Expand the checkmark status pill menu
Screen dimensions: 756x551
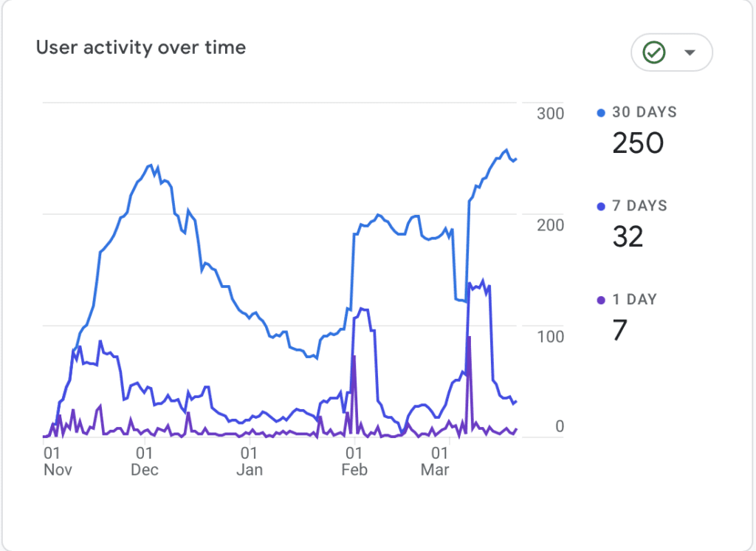point(671,52)
